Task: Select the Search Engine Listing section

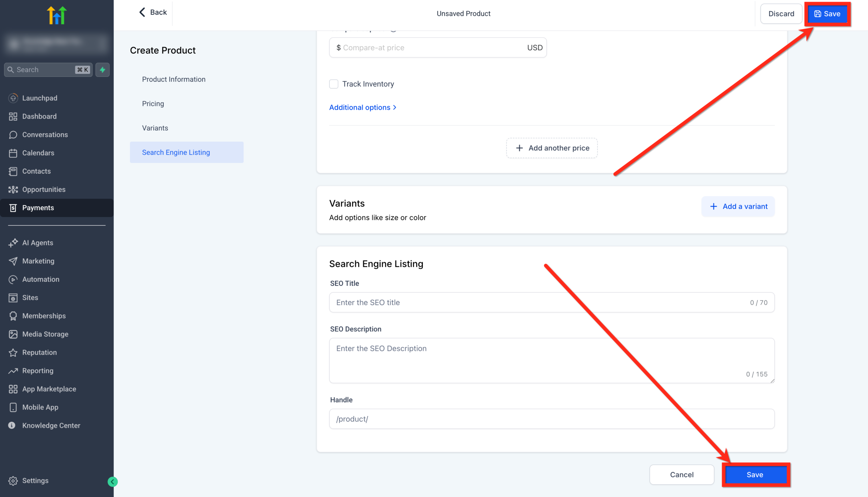Action: (x=176, y=152)
